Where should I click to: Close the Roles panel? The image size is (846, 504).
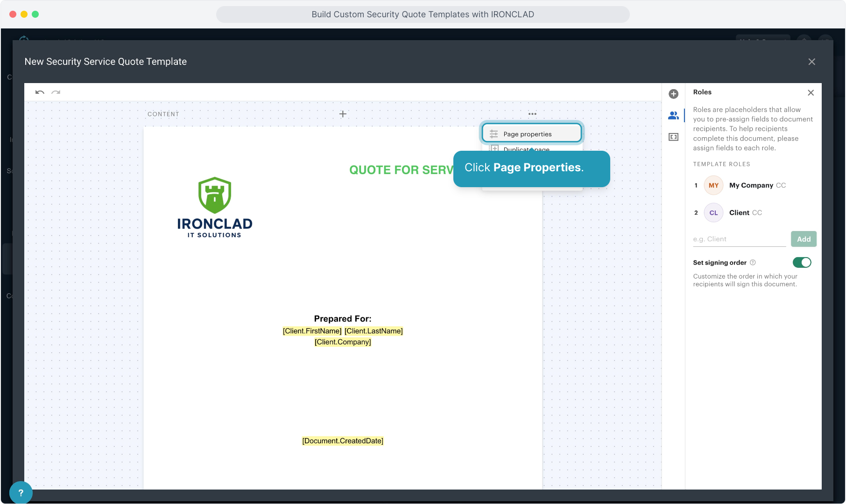(x=811, y=93)
